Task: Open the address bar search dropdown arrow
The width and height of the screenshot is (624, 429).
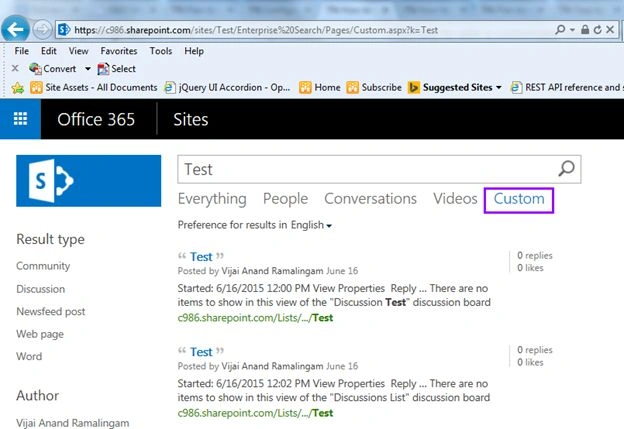Action: (x=572, y=30)
